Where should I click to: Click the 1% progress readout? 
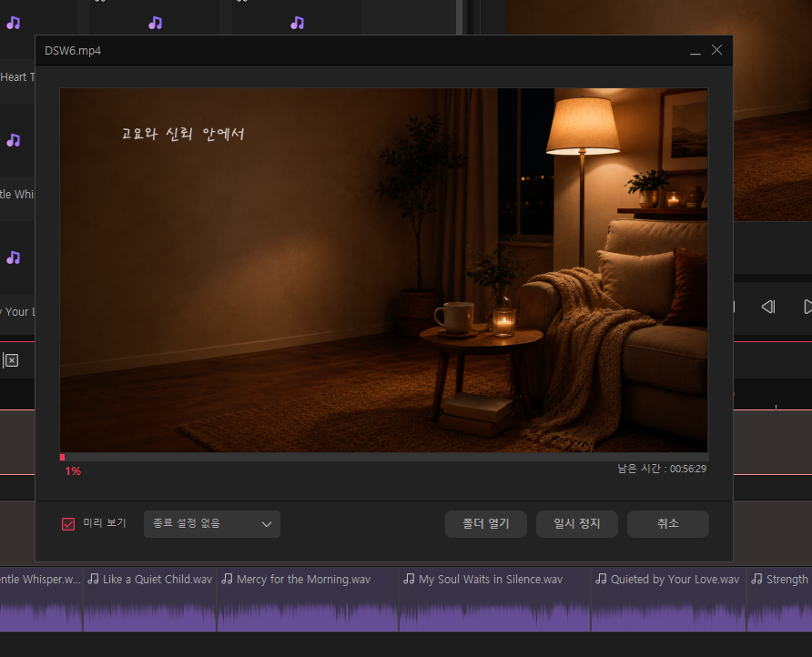pos(73,471)
